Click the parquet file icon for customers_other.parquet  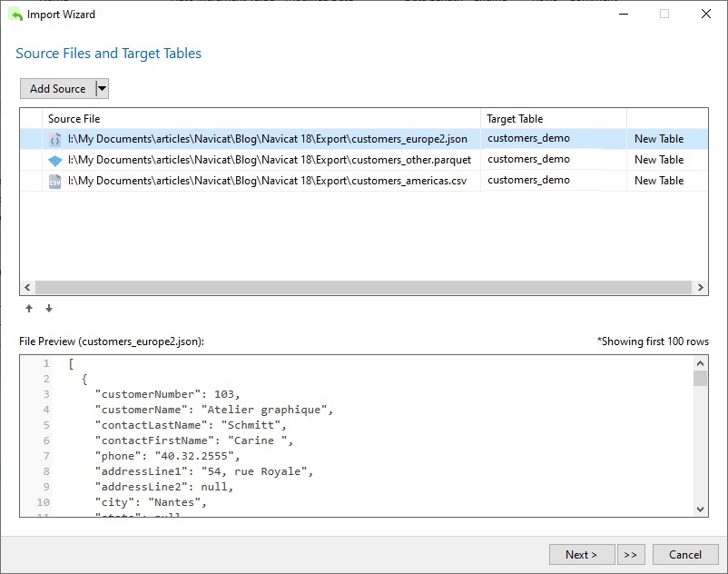[54, 161]
